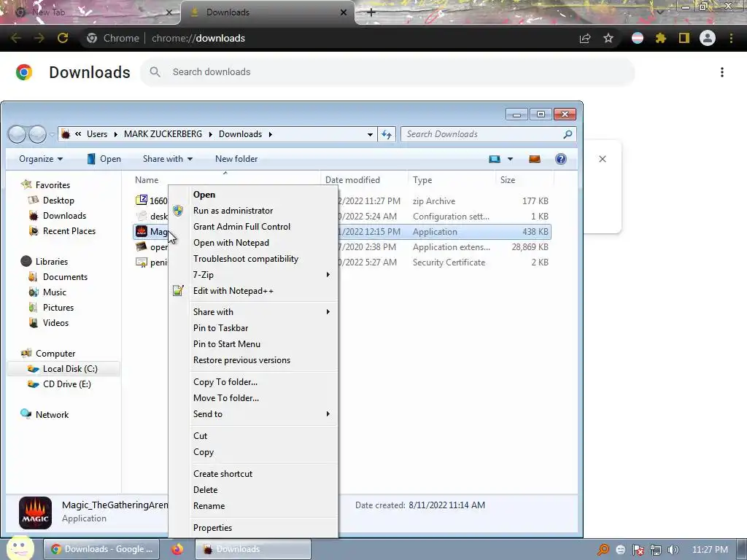Screen dimensions: 747x560
Task: Expand Users breadcrumb arrow
Action: tap(115, 134)
